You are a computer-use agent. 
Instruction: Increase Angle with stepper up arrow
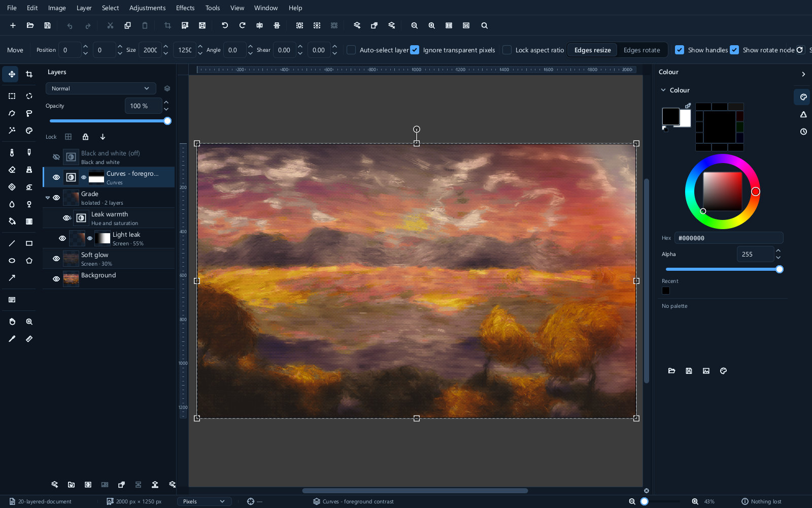pyautogui.click(x=250, y=46)
